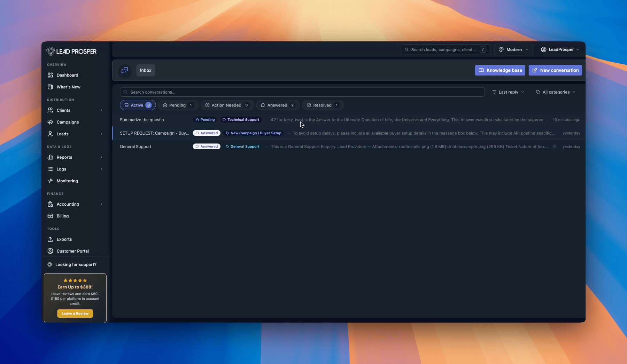The image size is (627, 364).
Task: Select the Active conversations tab
Action: point(138,105)
